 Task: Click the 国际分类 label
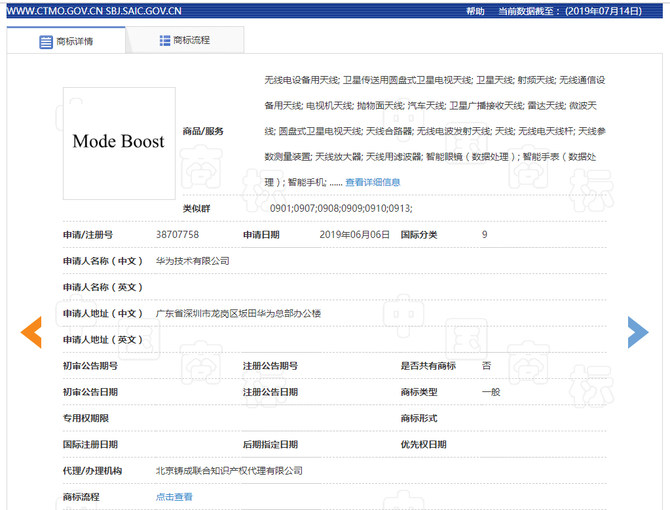point(419,234)
